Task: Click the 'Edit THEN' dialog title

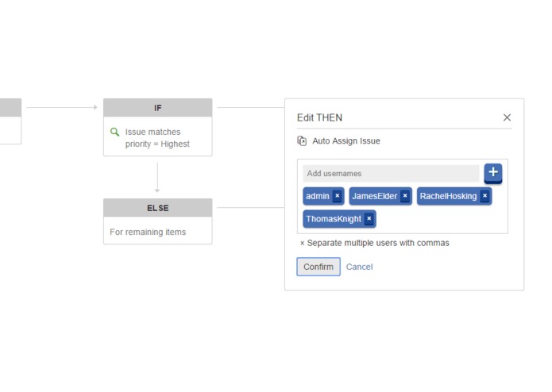Action: click(319, 117)
